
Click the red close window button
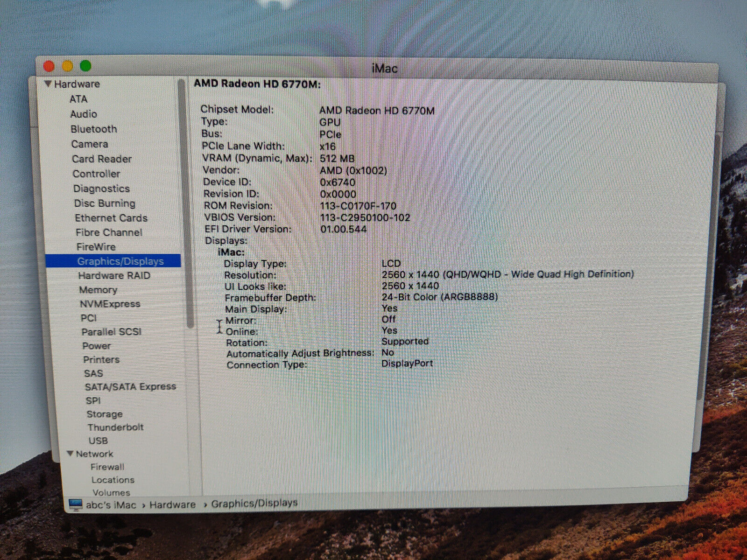pos(49,66)
